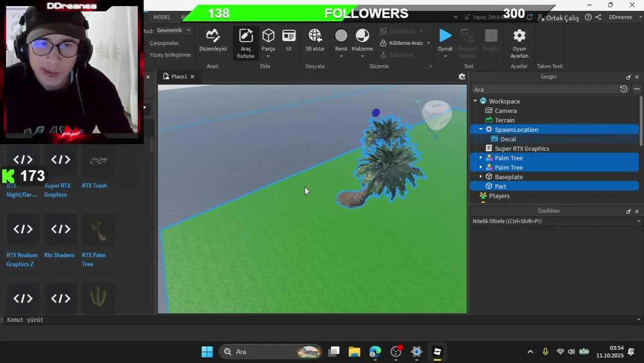Open the Renk color dropdown arrow
644x363 pixels.
tap(341, 56)
